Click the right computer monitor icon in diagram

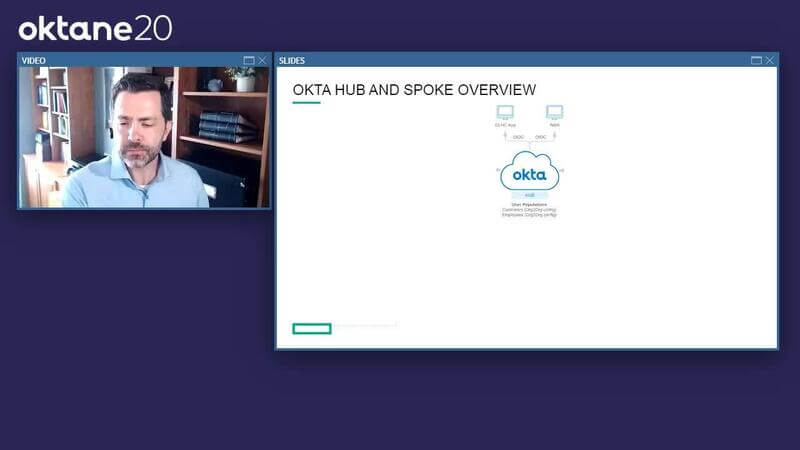[554, 113]
